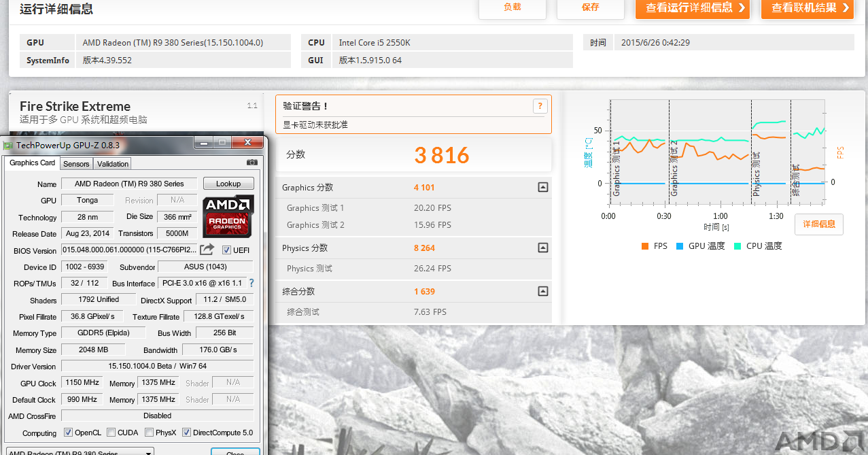Click the Release Date value Aug 23, 2014
The image size is (868, 455).
(88, 233)
